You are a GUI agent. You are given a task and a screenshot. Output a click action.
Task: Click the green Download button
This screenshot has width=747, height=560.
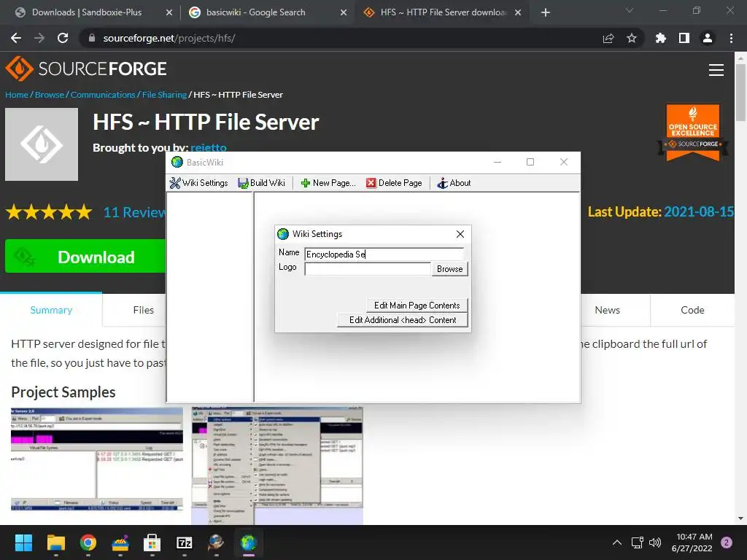[x=85, y=257]
